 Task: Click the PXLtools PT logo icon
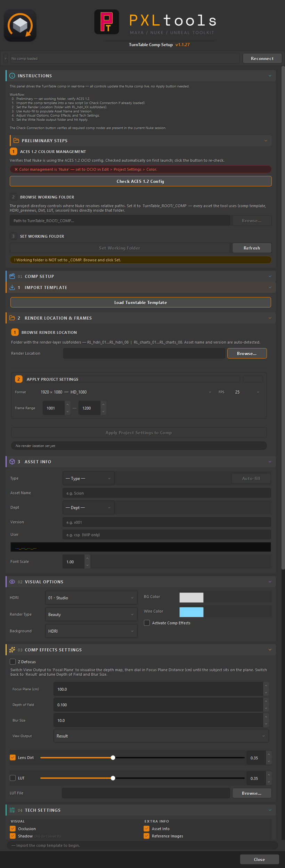click(107, 22)
